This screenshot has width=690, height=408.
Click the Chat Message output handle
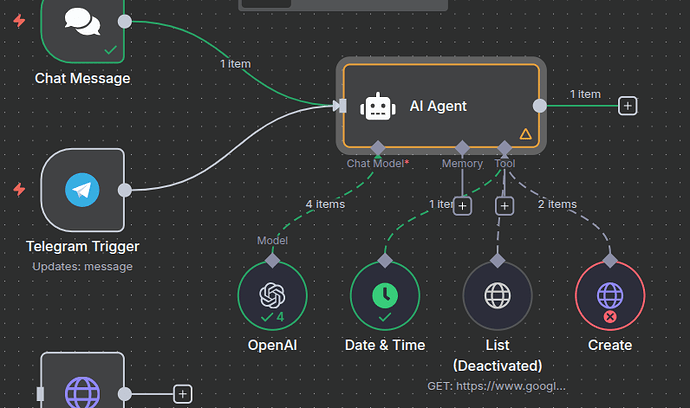125,21
